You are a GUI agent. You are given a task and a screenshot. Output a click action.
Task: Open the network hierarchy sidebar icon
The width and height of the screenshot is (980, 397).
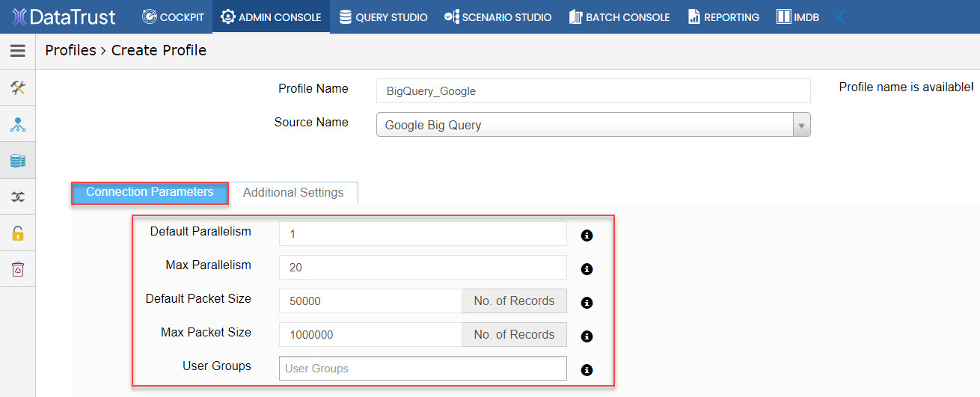click(18, 124)
